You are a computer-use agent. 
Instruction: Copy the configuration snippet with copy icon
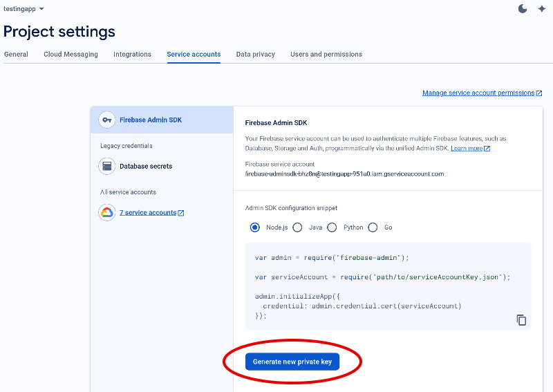coord(521,320)
